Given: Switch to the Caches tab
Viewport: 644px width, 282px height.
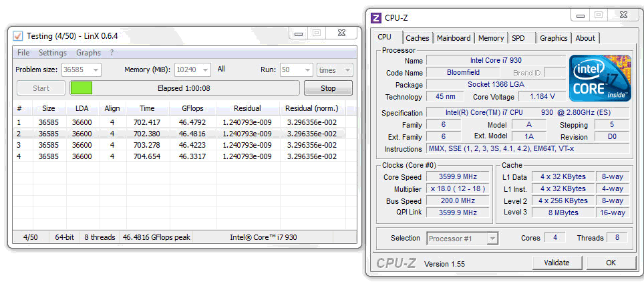Looking at the screenshot, I should (418, 38).
